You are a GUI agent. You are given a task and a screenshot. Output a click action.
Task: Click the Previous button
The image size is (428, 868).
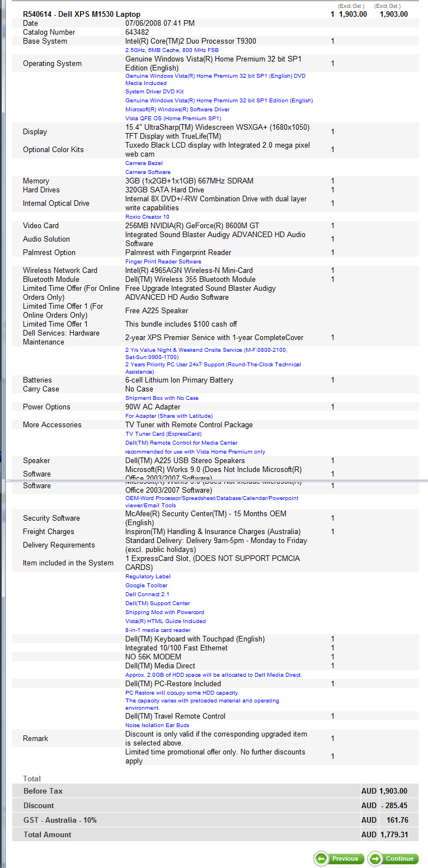339,858
